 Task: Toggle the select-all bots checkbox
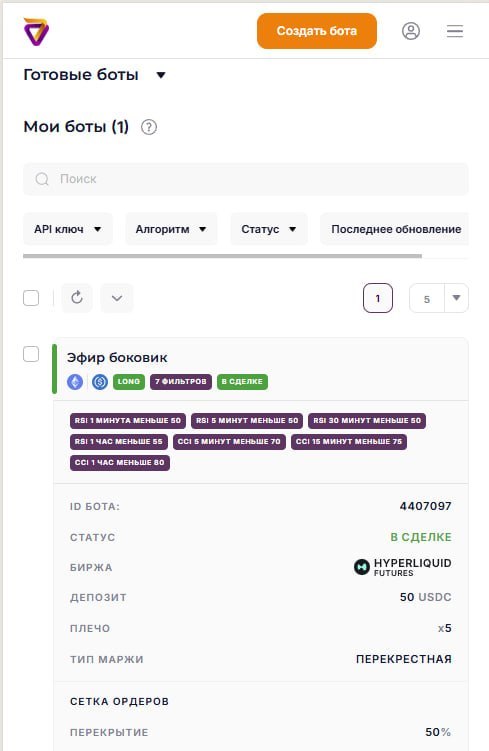pos(31,298)
